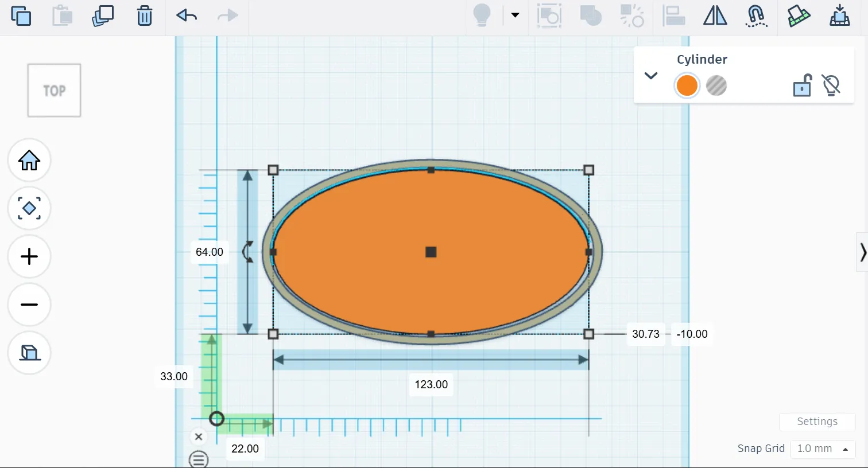Hide the cylinder with lightbulb toggle
Image resolution: width=868 pixels, height=468 pixels.
pyautogui.click(x=831, y=85)
